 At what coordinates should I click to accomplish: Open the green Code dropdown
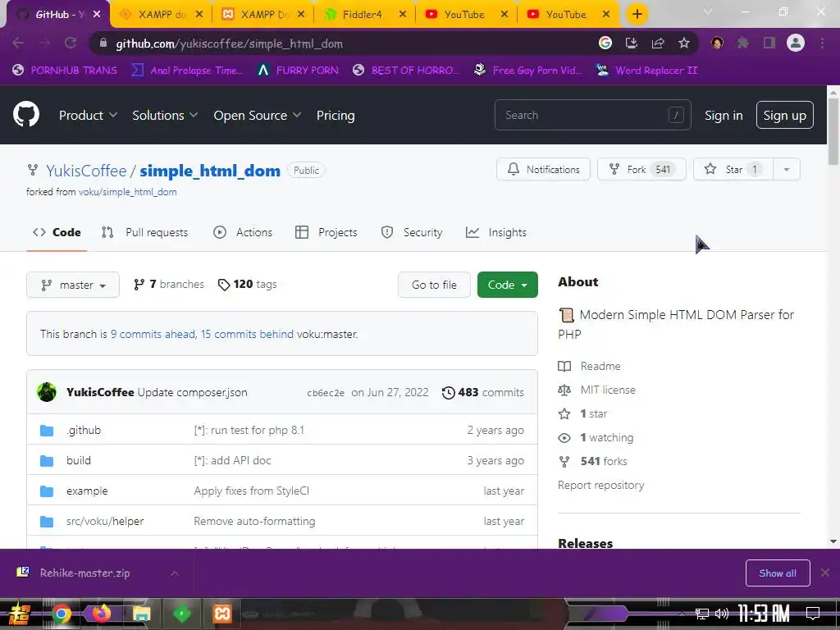507,285
